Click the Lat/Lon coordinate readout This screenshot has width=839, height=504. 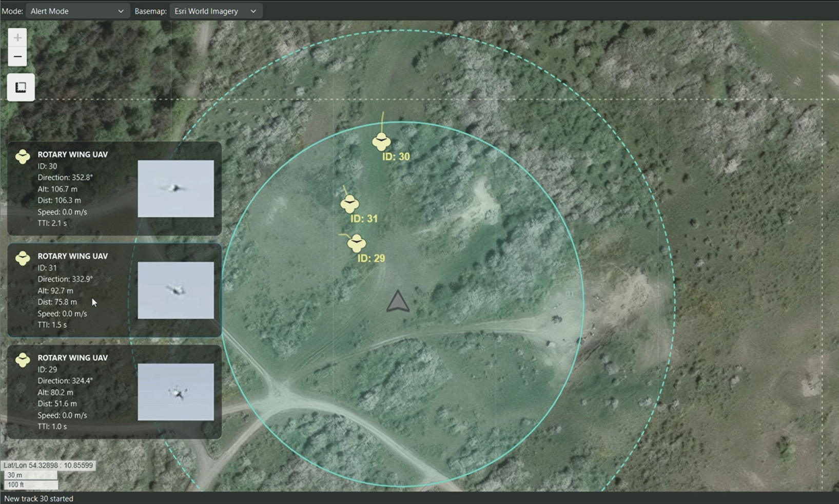click(x=48, y=466)
